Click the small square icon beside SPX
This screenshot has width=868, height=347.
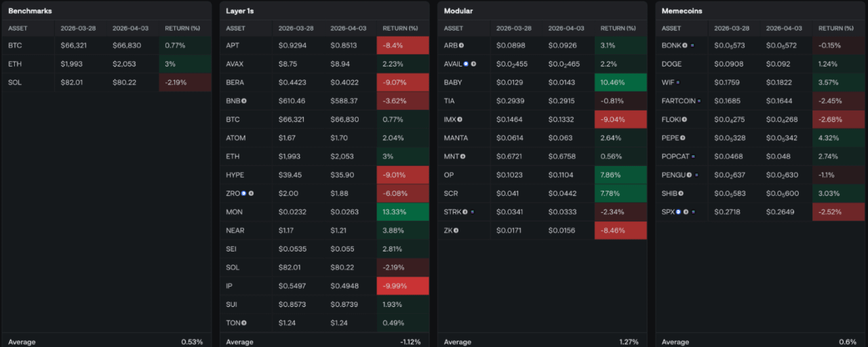click(x=693, y=212)
